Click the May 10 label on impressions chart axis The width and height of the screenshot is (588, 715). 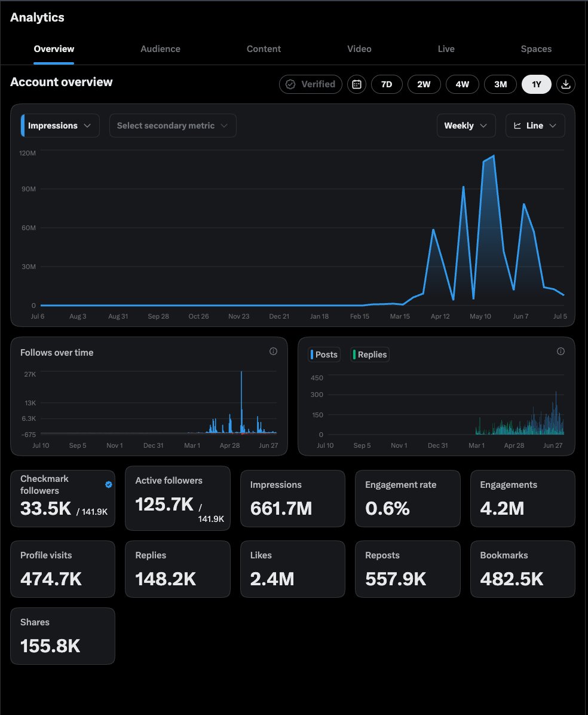tap(480, 316)
